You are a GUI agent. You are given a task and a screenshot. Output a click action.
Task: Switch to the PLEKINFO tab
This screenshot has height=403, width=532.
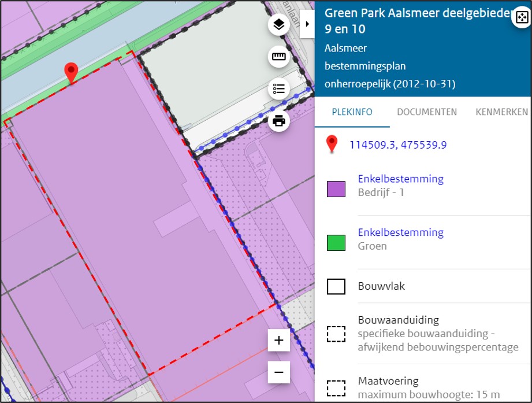click(x=352, y=112)
